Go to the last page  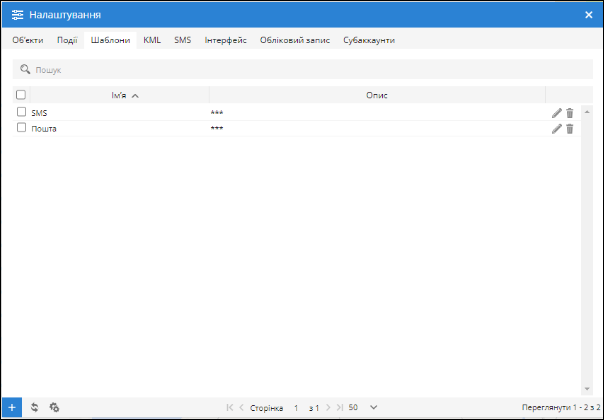pos(340,407)
